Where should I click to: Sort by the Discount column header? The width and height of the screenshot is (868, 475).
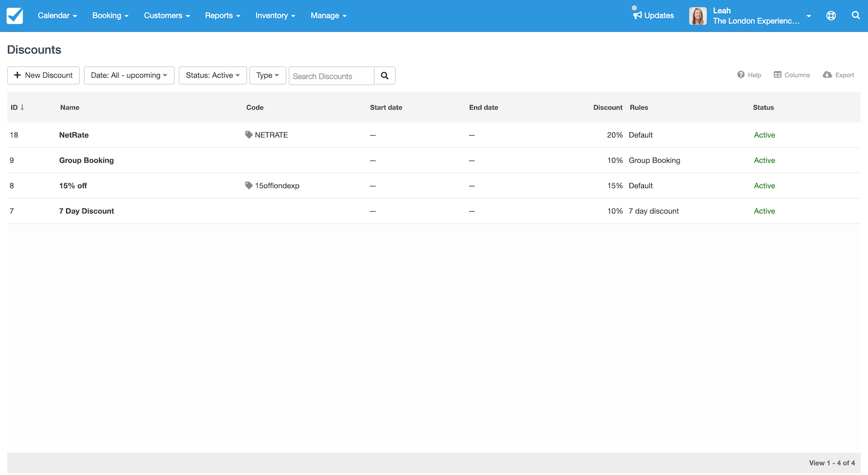coord(608,107)
